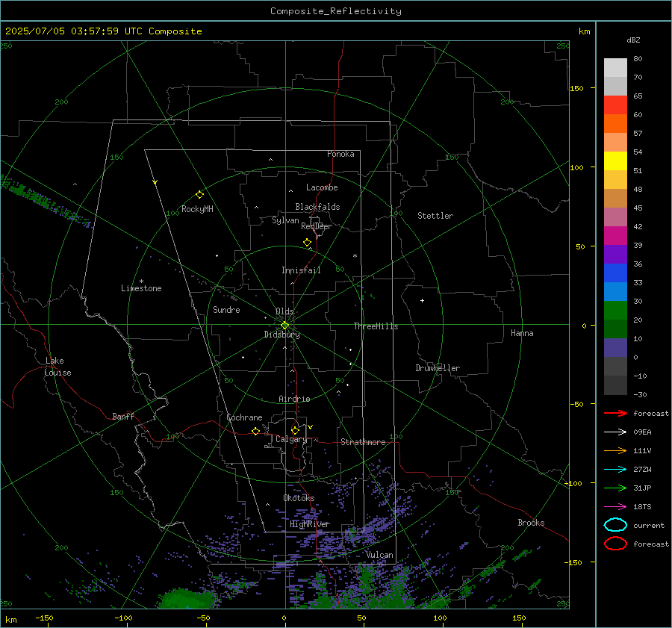Click the yellow diamond marker above Calgary
Screen dimensions: 672x628
(x=295, y=430)
